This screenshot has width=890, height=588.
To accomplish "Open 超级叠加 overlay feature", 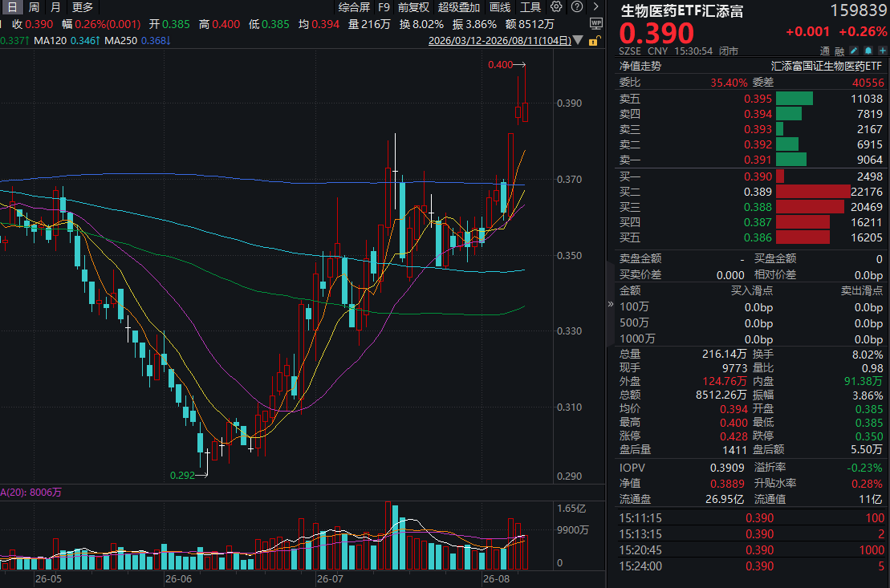I will tap(458, 7).
